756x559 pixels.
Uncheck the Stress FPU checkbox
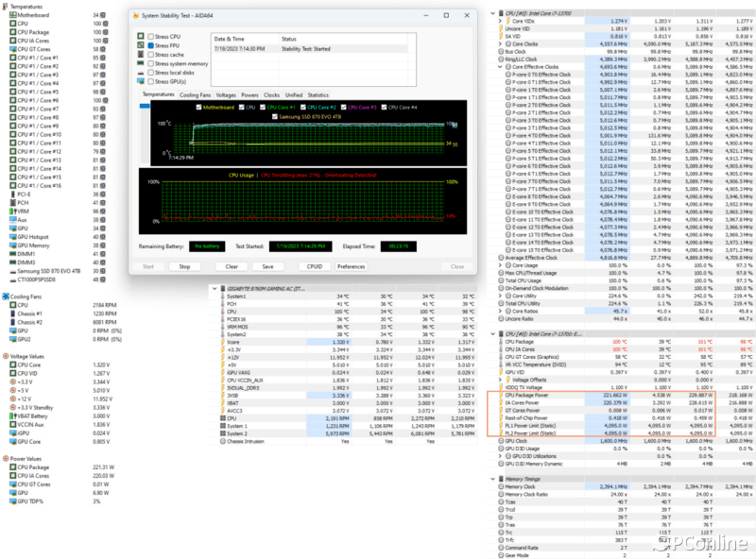pos(151,45)
